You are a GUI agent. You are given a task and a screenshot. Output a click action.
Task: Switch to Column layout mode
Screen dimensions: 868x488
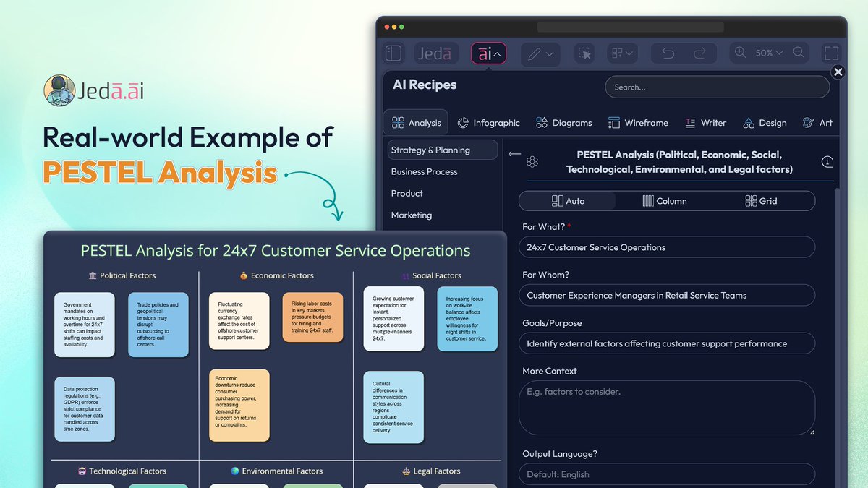coord(665,200)
